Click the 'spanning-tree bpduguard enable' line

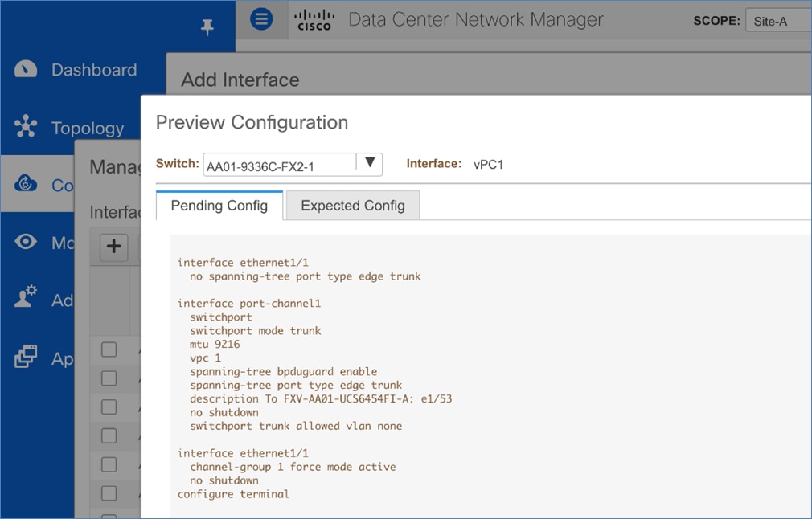click(x=283, y=371)
